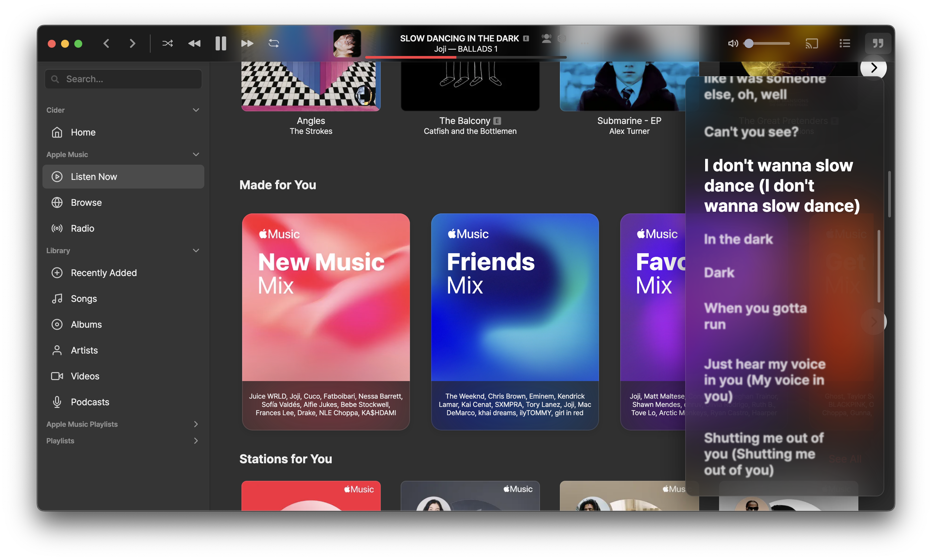Expand the Apple Music Playlists section
The height and width of the screenshot is (560, 932).
[x=196, y=424]
